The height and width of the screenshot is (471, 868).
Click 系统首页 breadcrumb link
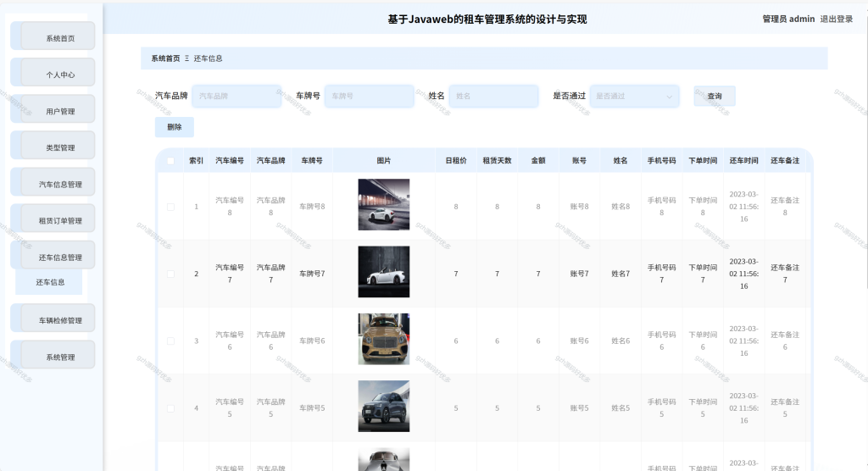coord(165,58)
